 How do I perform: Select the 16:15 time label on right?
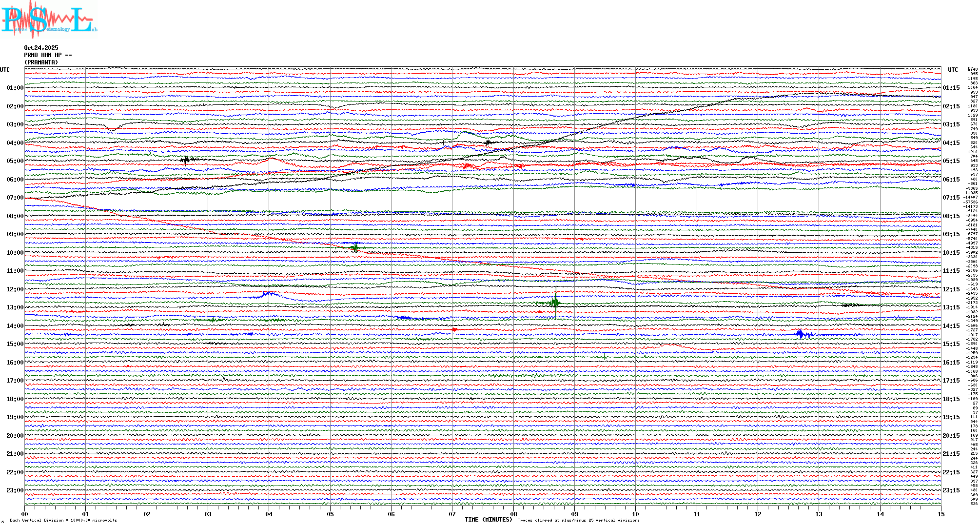pos(951,363)
